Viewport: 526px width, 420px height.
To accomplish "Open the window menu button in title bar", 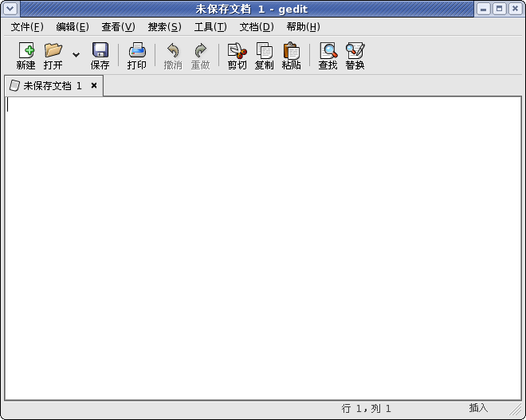I will coord(10,9).
